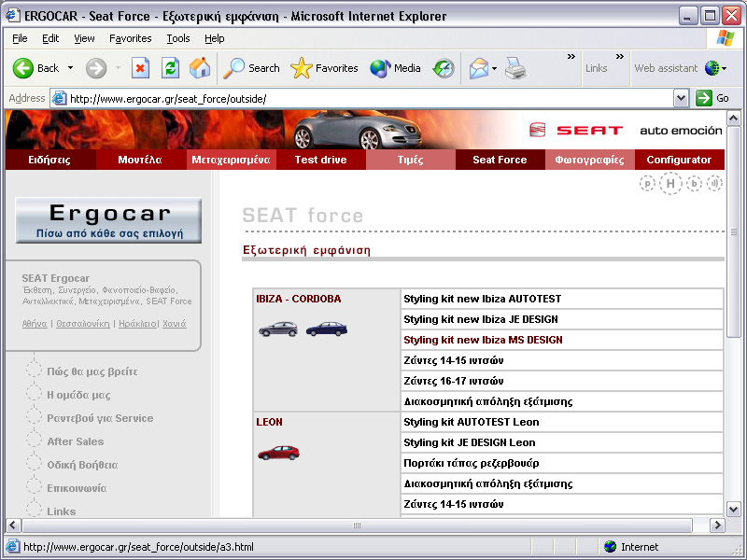Screen dimensions: 747x560
Task: Click the Ηράκλειο location link
Action: click(137, 324)
